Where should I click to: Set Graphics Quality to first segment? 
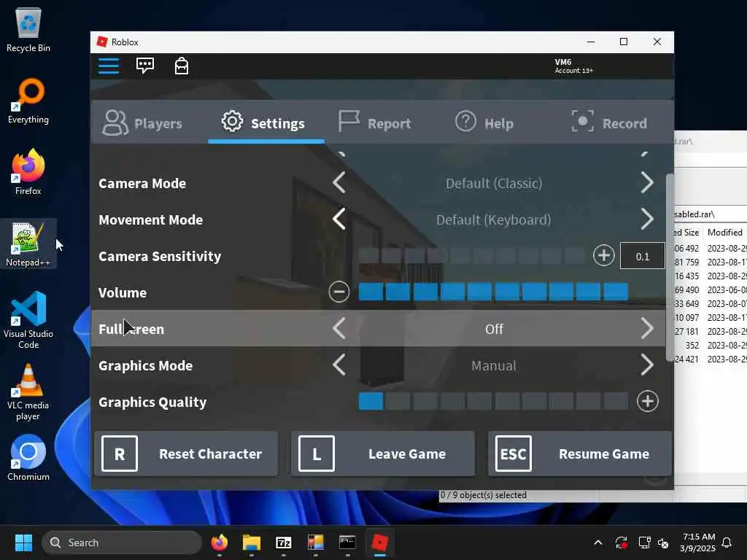click(371, 402)
